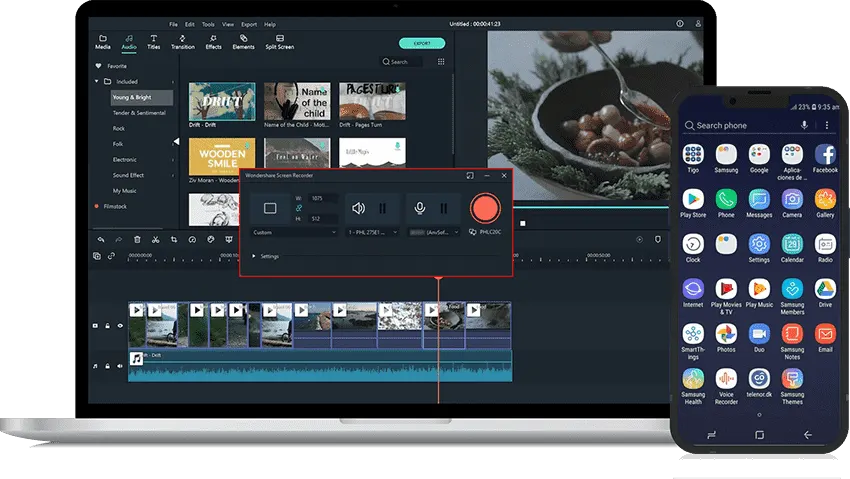This screenshot has width=850, height=479.
Task: Open the Export menu in menu bar
Action: pos(249,24)
